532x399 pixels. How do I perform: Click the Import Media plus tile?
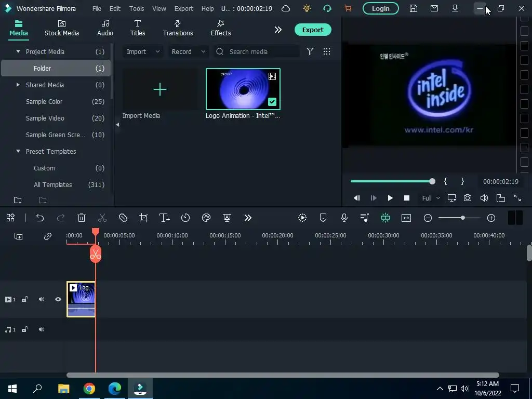point(160,89)
